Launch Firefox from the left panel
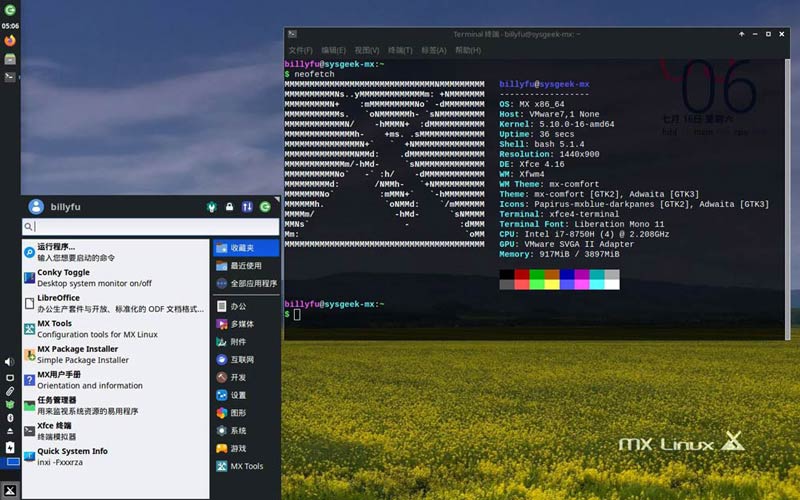This screenshot has height=500, width=800. tap(10, 41)
